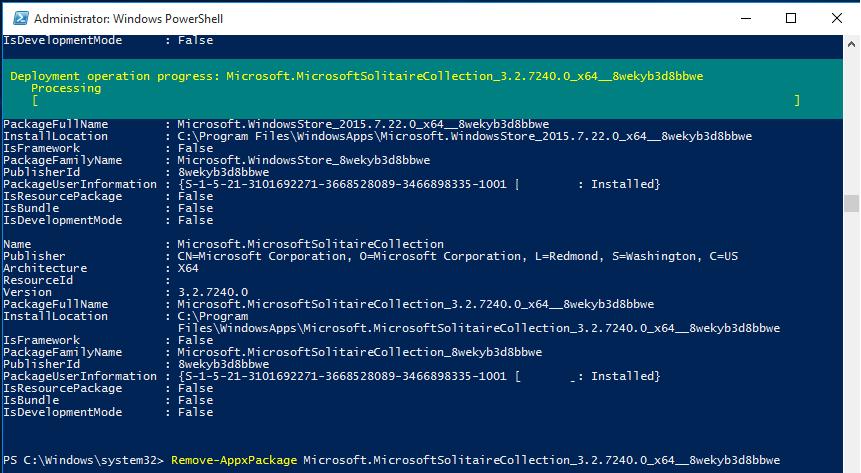Viewport: 861px width, 473px height.
Task: Close the PowerShell window
Action: [x=837, y=18]
